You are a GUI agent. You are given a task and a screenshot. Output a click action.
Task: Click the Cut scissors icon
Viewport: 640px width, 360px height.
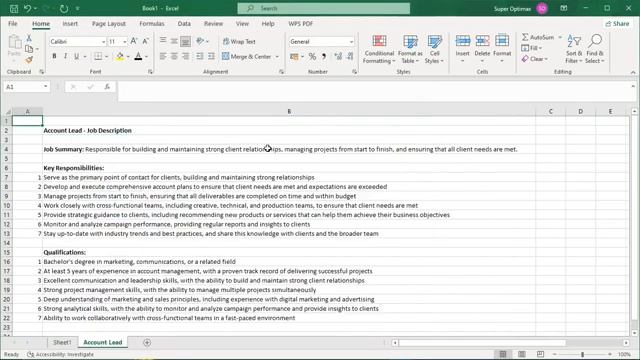point(29,38)
